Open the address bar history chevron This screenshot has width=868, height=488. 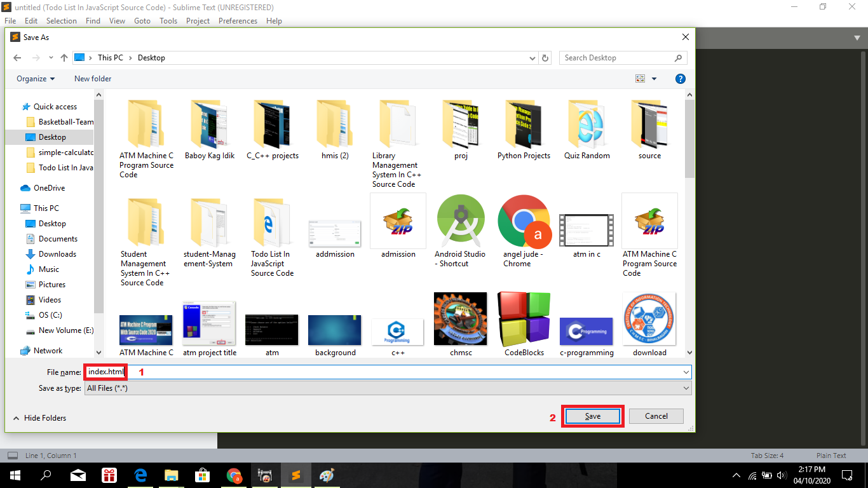tap(532, 57)
